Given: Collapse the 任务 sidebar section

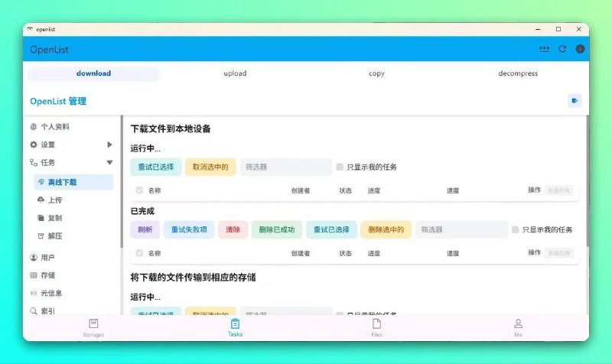Looking at the screenshot, I should point(110,162).
